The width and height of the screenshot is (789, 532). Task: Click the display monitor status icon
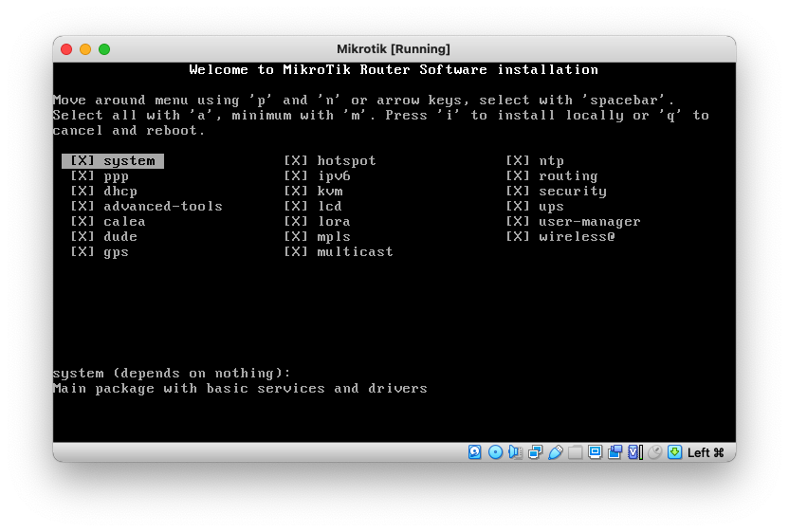595,452
